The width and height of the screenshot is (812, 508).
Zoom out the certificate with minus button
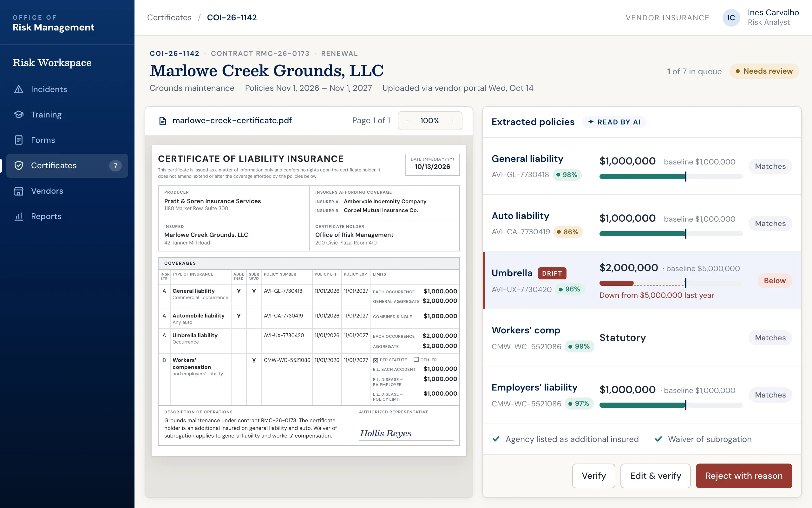pyautogui.click(x=407, y=121)
